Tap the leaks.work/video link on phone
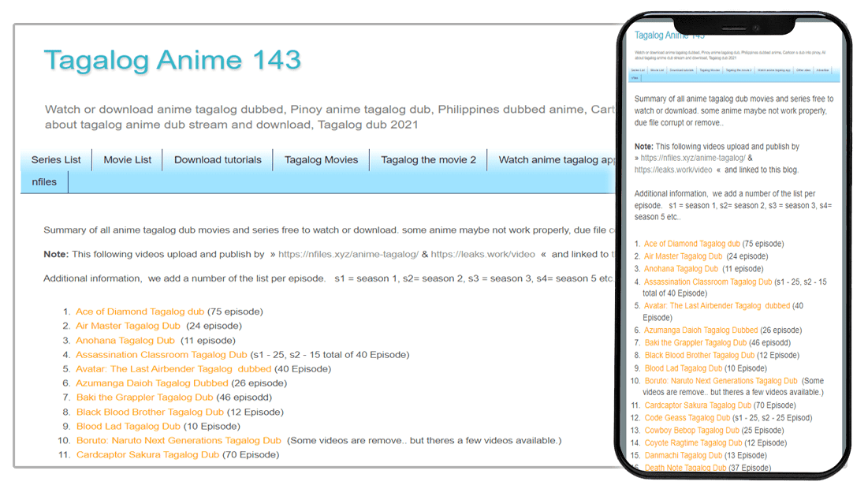Screen dimensions: 868x489 tap(673, 170)
